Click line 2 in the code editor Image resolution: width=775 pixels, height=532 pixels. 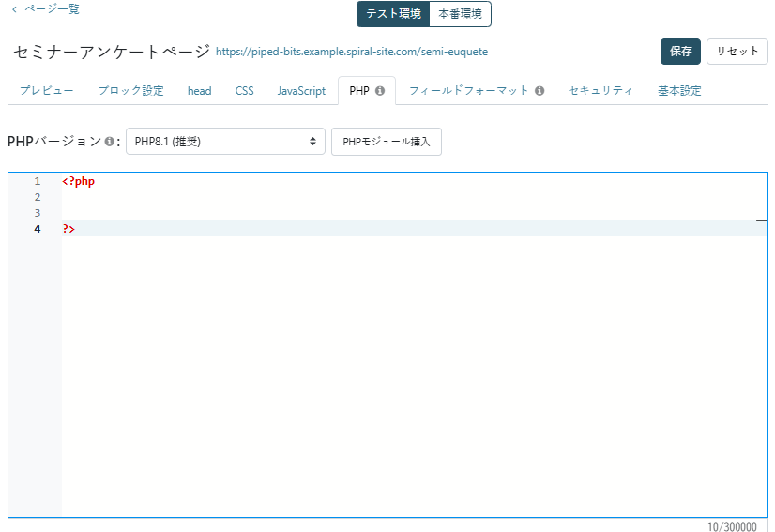(414, 197)
